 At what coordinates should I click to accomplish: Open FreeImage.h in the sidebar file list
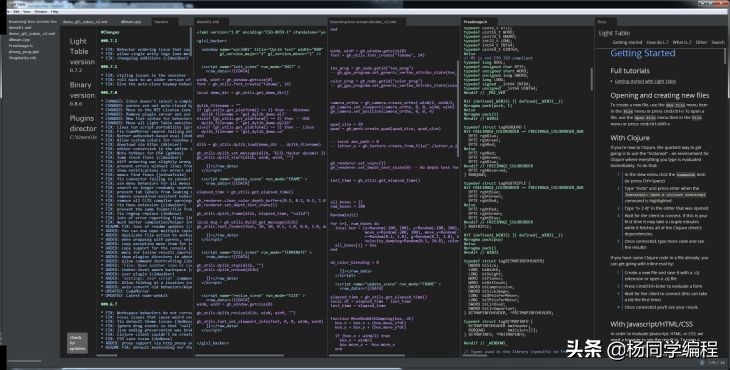point(21,46)
